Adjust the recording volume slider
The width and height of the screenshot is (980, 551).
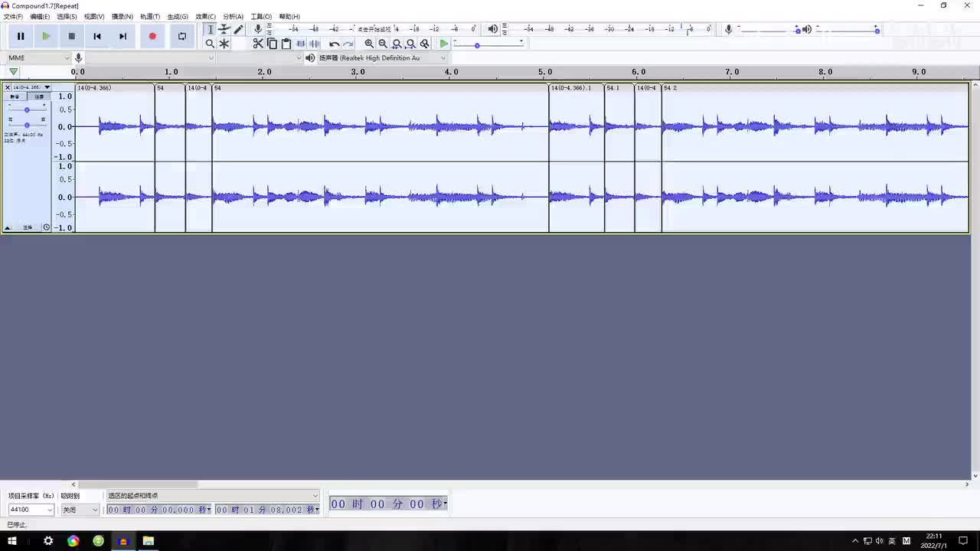click(768, 30)
